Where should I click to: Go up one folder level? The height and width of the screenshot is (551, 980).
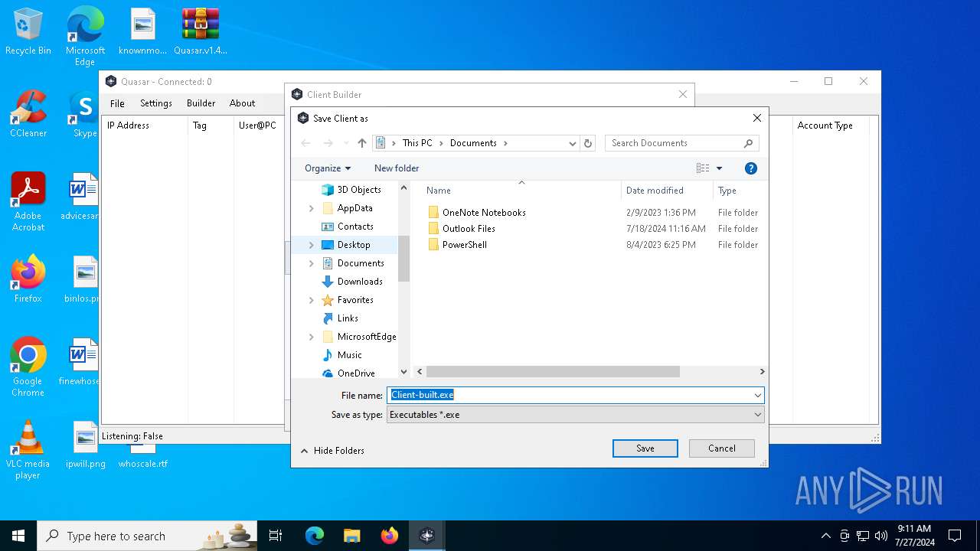click(x=362, y=143)
